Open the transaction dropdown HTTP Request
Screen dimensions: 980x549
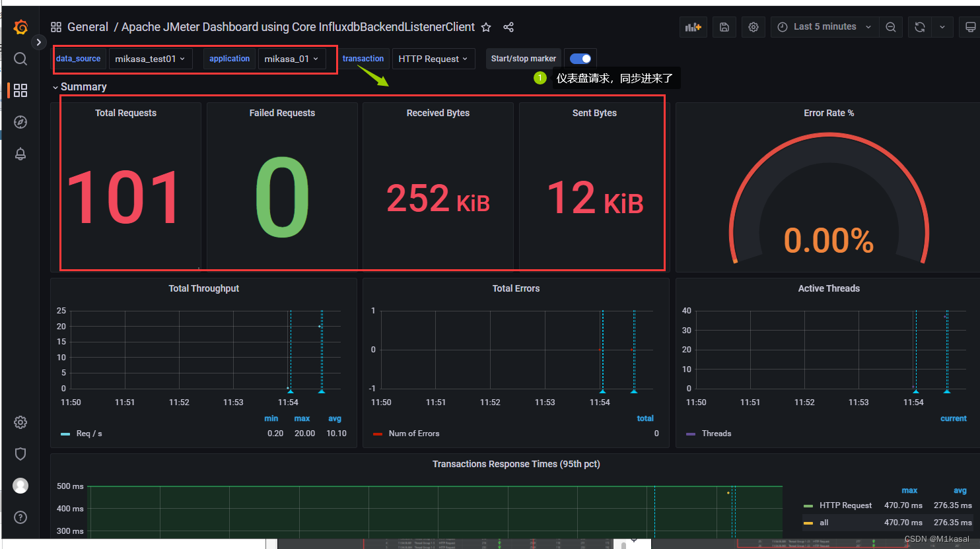coord(433,59)
